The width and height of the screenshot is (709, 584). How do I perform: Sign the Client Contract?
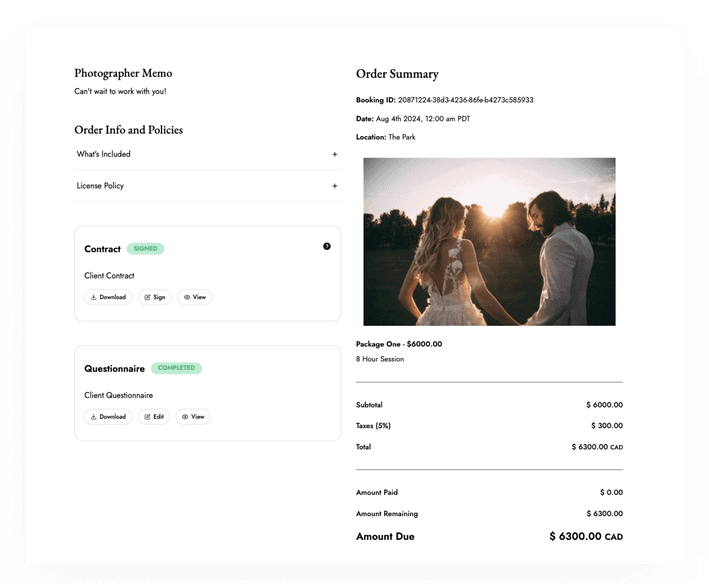point(155,297)
